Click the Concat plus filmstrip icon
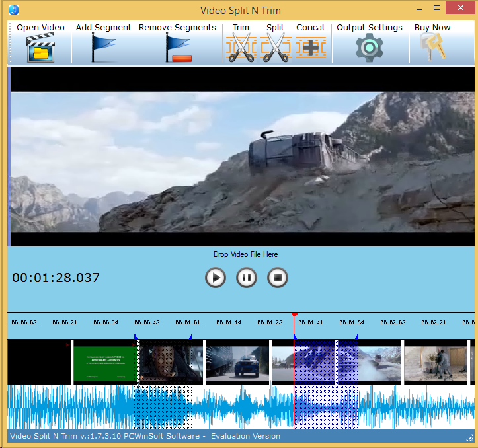This screenshot has height=448, width=478. (311, 48)
